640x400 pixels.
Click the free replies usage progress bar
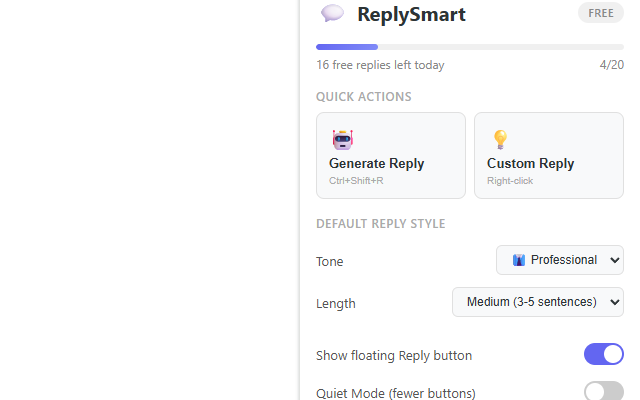[470, 47]
